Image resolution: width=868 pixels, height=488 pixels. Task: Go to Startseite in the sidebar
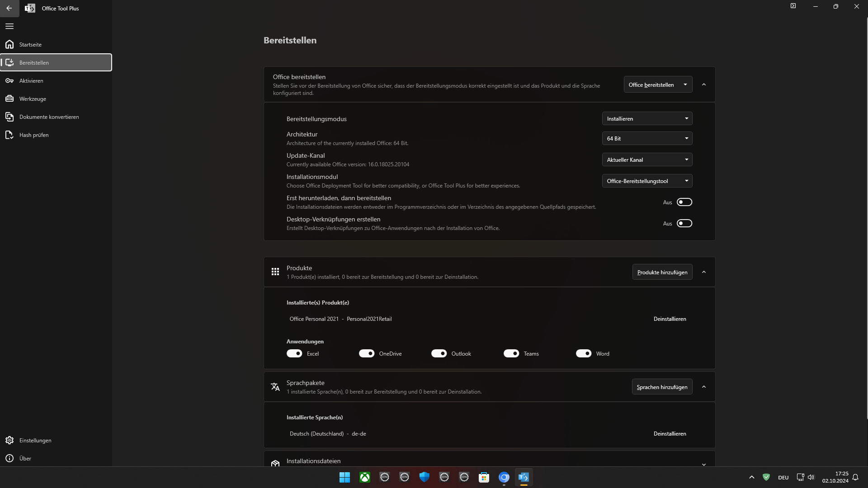[x=56, y=44]
